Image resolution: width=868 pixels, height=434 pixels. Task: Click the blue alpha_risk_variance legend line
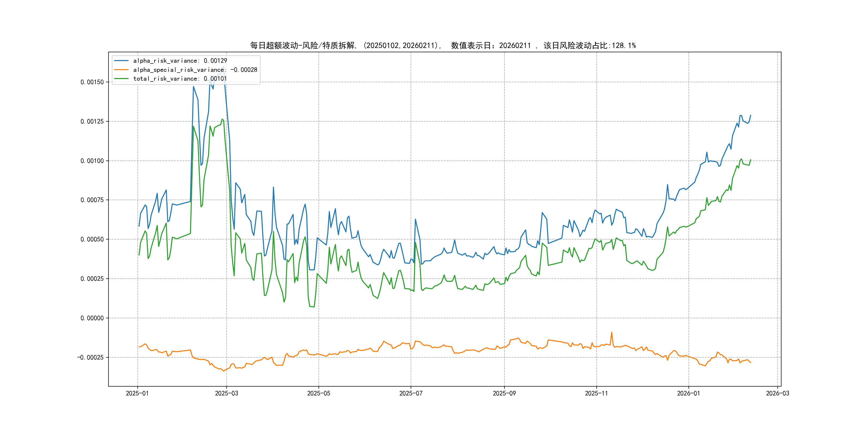121,61
